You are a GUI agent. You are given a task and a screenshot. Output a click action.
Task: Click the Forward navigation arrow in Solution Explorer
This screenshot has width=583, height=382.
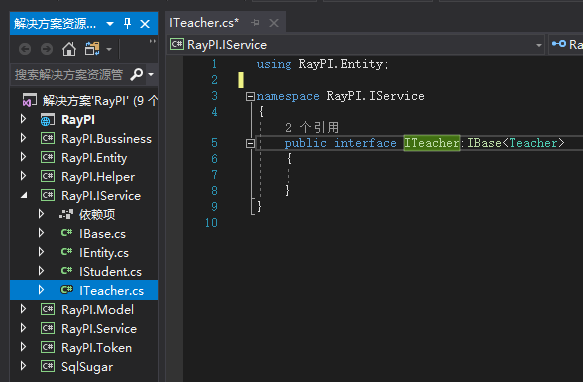[x=47, y=49]
